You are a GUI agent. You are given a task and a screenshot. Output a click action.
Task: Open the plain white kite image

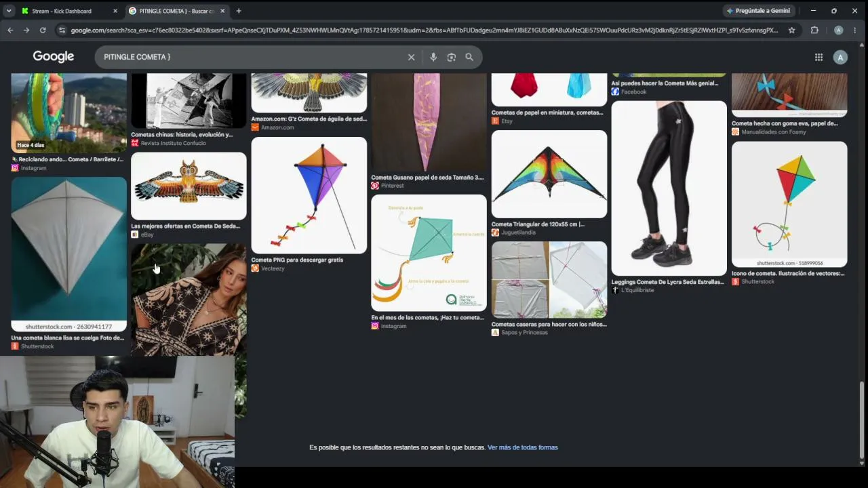point(69,254)
